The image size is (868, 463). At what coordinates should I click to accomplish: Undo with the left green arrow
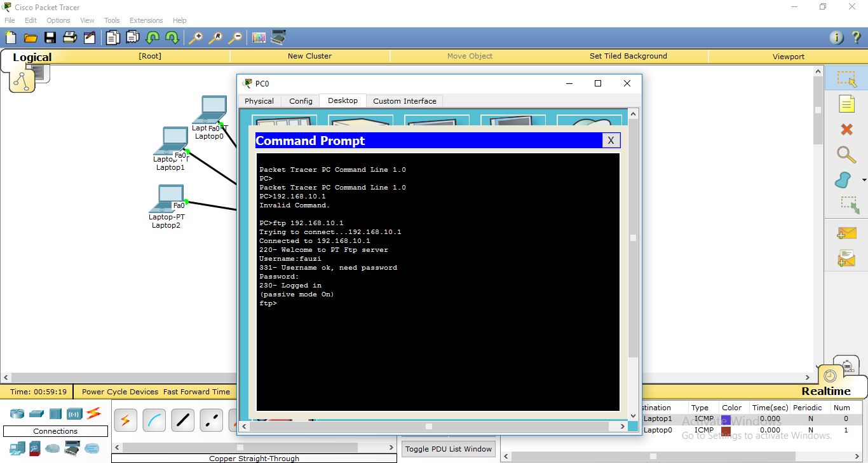point(153,38)
